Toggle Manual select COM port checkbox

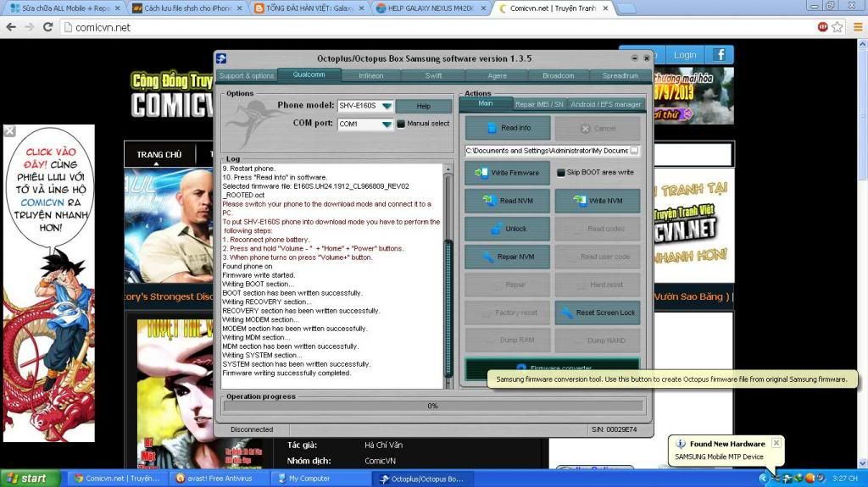coord(401,124)
